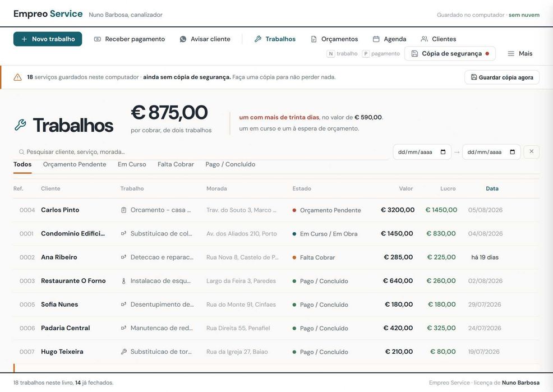The width and height of the screenshot is (553, 392).
Task: Click the Cliente column header
Action: (x=50, y=188)
